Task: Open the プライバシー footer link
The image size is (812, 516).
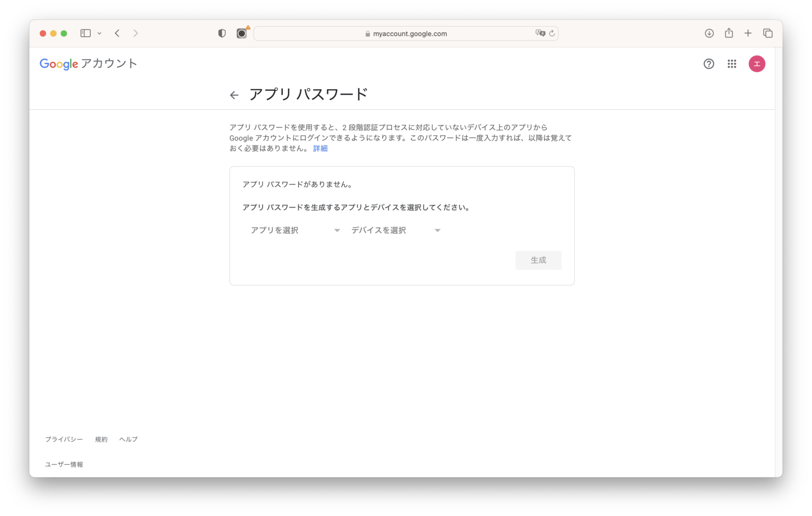Action: click(x=64, y=439)
